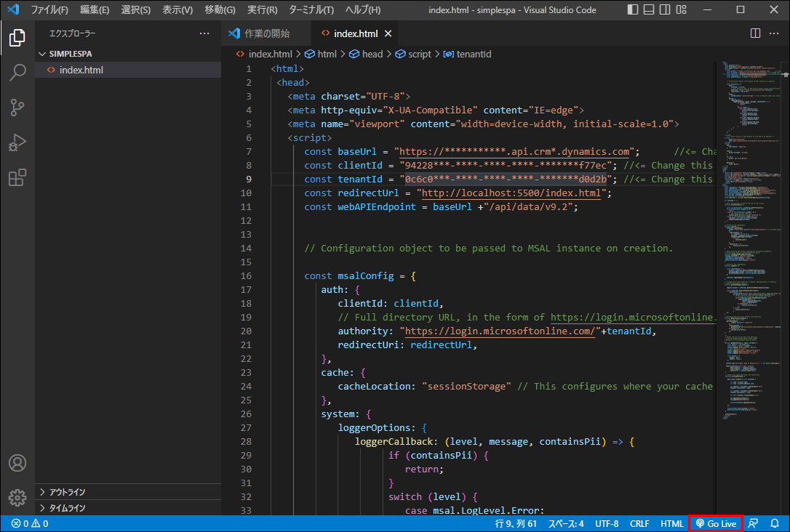Close the index.html editor tab

(x=388, y=33)
